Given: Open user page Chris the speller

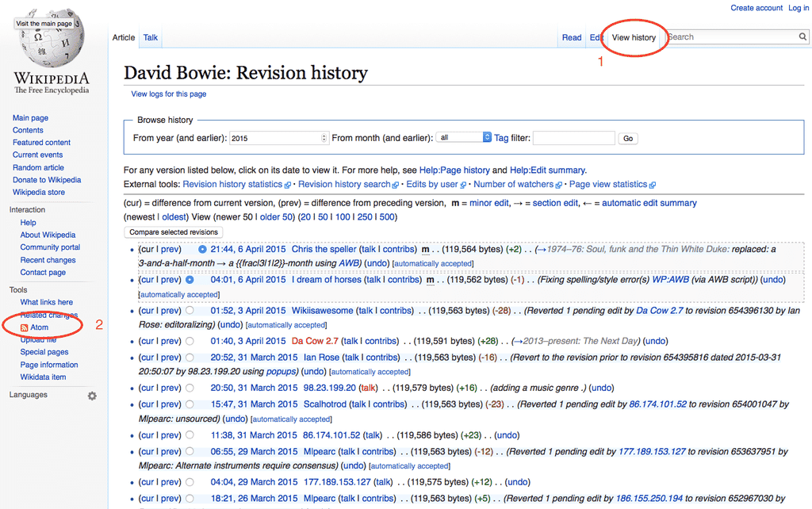Looking at the screenshot, I should 324,249.
